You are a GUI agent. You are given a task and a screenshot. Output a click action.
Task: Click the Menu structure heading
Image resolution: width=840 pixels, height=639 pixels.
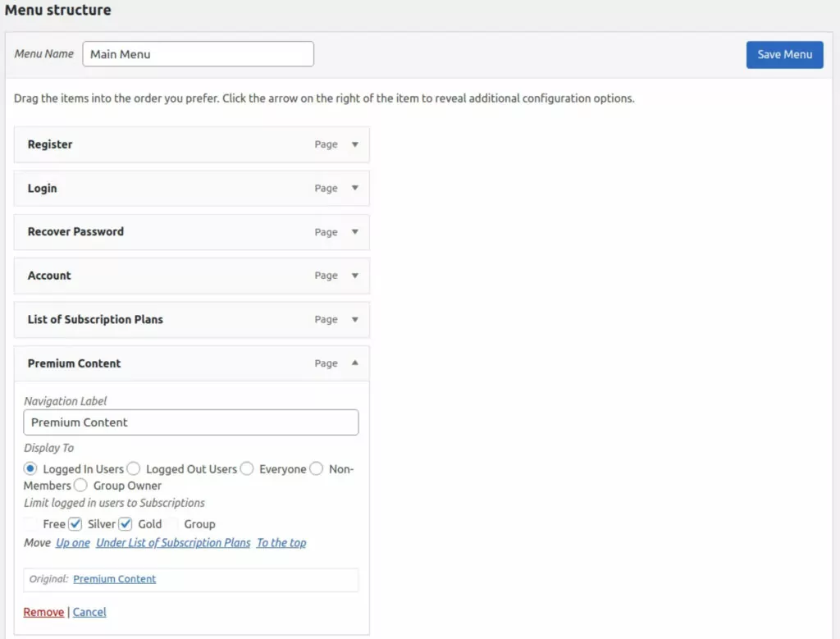(58, 10)
